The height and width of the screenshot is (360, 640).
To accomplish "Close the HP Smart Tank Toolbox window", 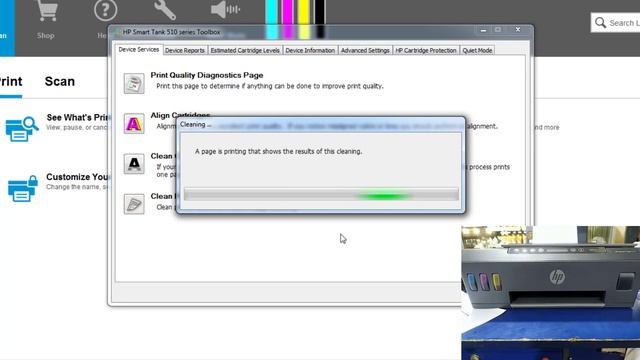I will (518, 29).
